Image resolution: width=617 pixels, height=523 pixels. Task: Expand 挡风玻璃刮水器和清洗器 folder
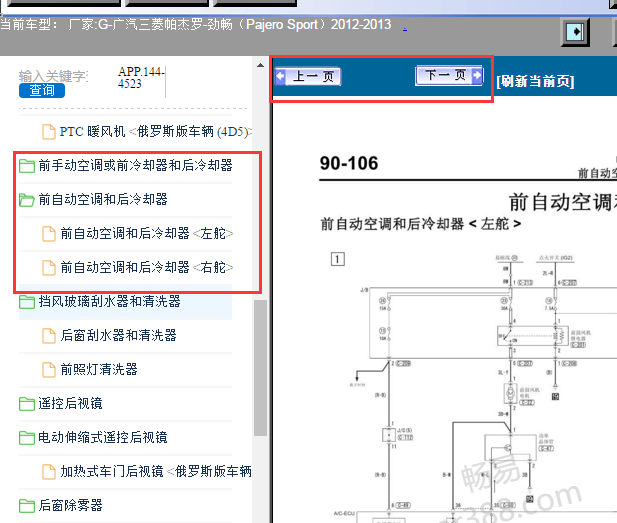pos(109,301)
